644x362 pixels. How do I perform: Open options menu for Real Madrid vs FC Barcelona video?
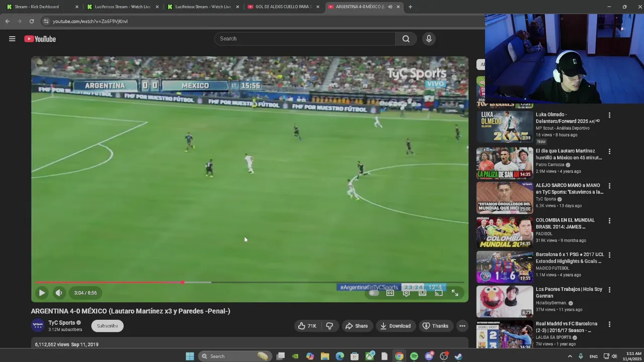609,324
